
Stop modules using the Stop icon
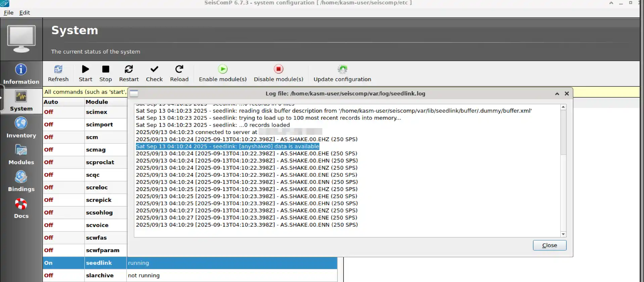click(x=106, y=69)
